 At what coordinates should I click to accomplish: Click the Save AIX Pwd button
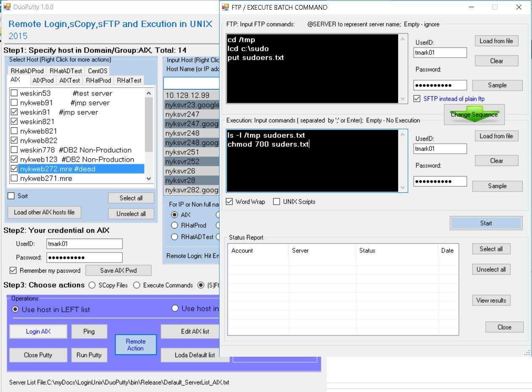pyautogui.click(x=118, y=270)
